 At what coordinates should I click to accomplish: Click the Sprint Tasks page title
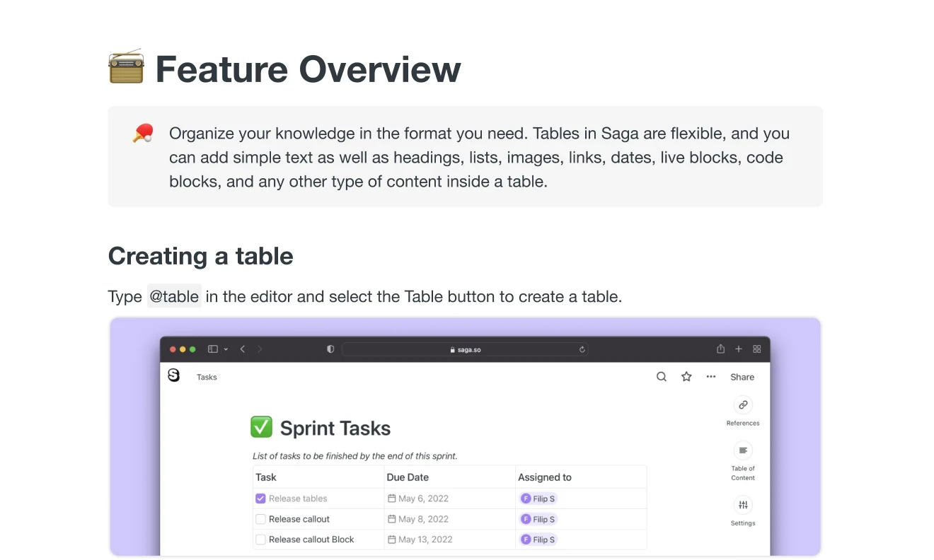(335, 428)
